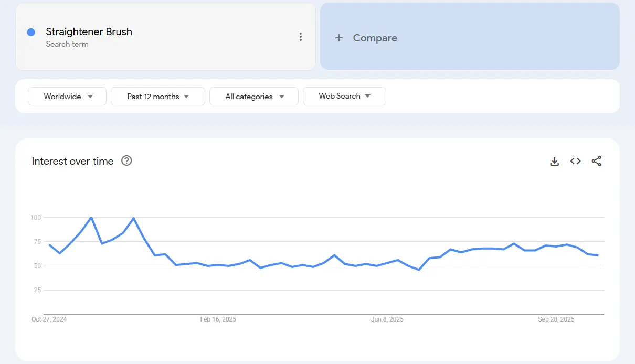The width and height of the screenshot is (635, 364).
Task: Click the Interest over time heading
Action: (72, 161)
